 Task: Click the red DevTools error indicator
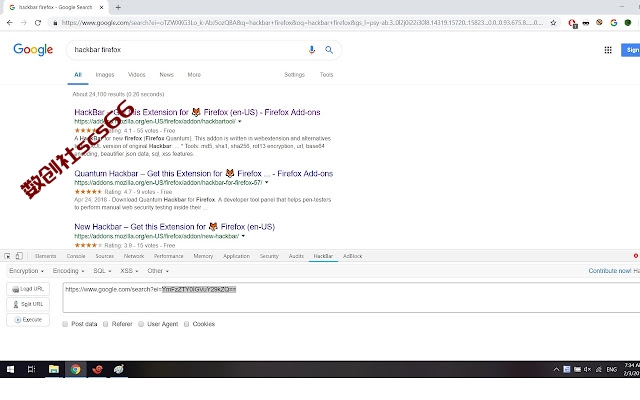636,256
